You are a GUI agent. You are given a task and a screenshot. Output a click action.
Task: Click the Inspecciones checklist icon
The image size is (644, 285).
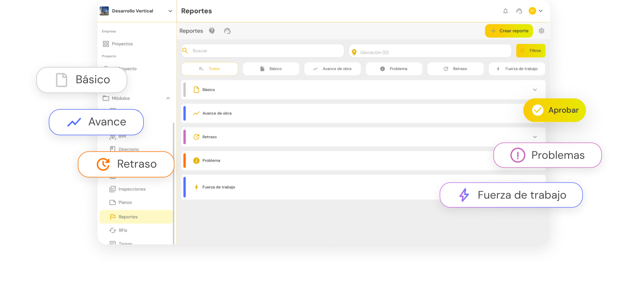(x=113, y=189)
